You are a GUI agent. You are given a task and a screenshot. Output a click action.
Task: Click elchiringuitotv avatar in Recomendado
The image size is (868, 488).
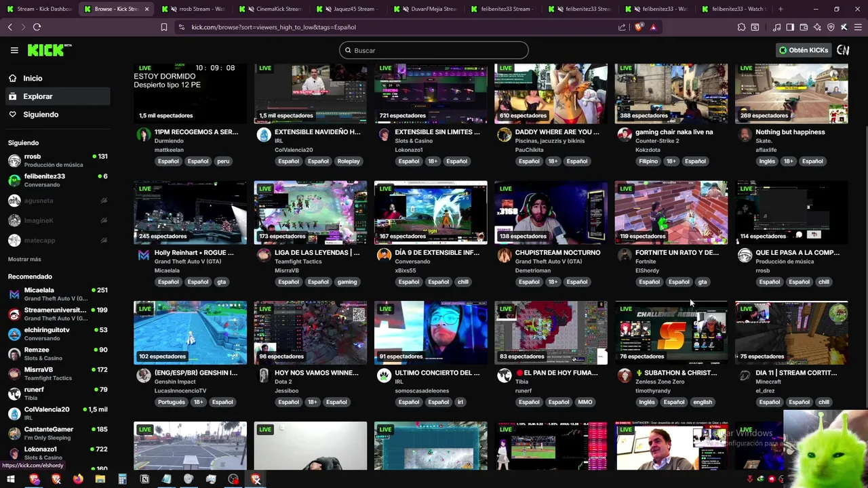pos(14,334)
